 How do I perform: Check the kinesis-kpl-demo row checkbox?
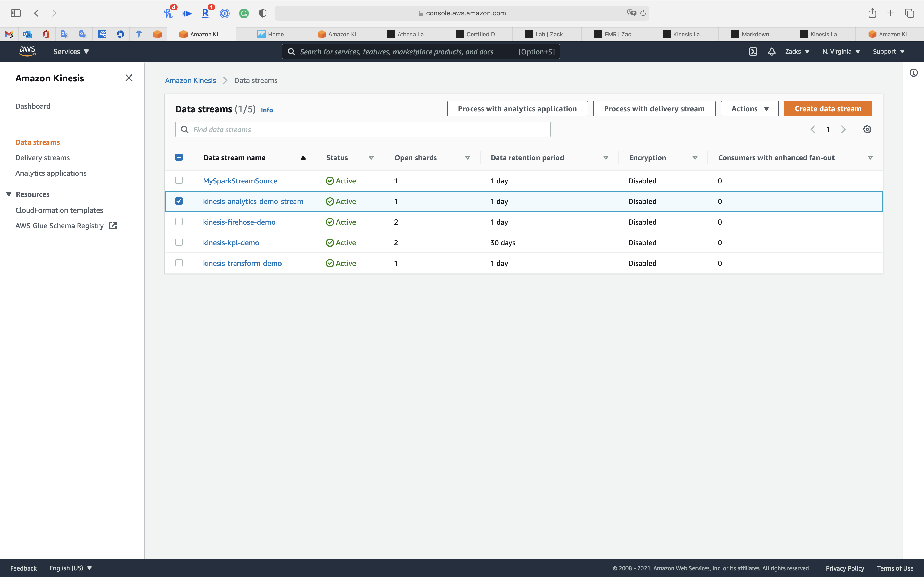click(x=179, y=242)
